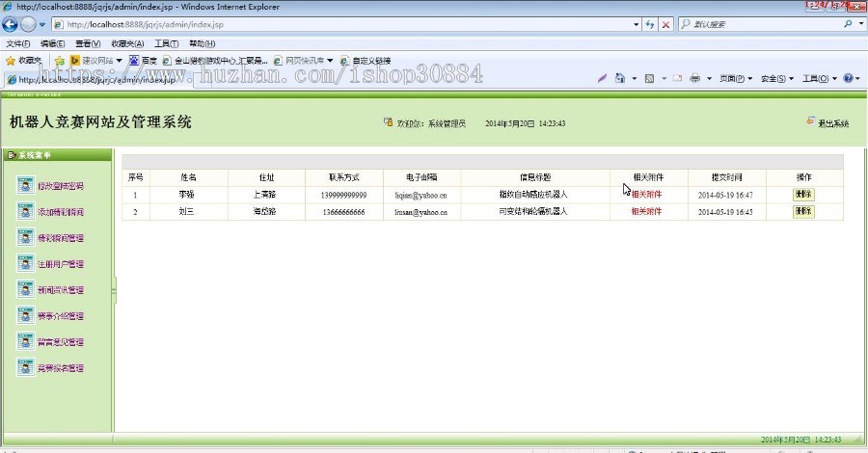Open 竞赛报名管理 link
The image size is (868, 453).
click(x=61, y=368)
